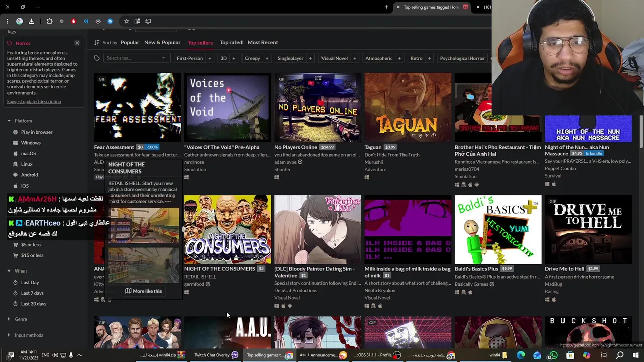
Task: Open the taskbar search icon
Action: click(x=620, y=355)
